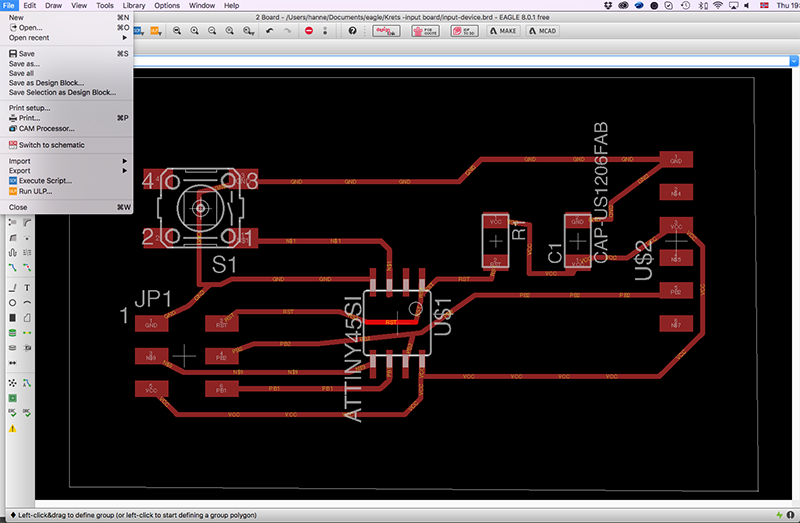Open the ULP icon dropdown arrow

coord(161,32)
